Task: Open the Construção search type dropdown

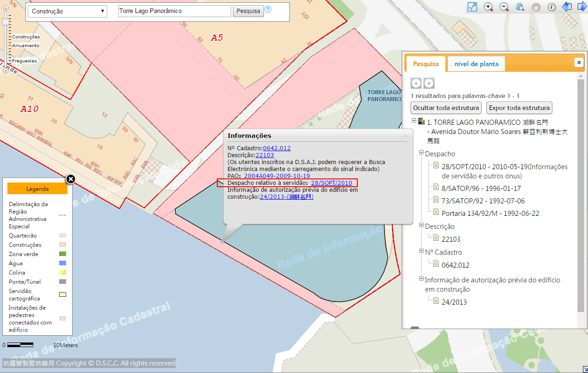Action: tap(67, 11)
